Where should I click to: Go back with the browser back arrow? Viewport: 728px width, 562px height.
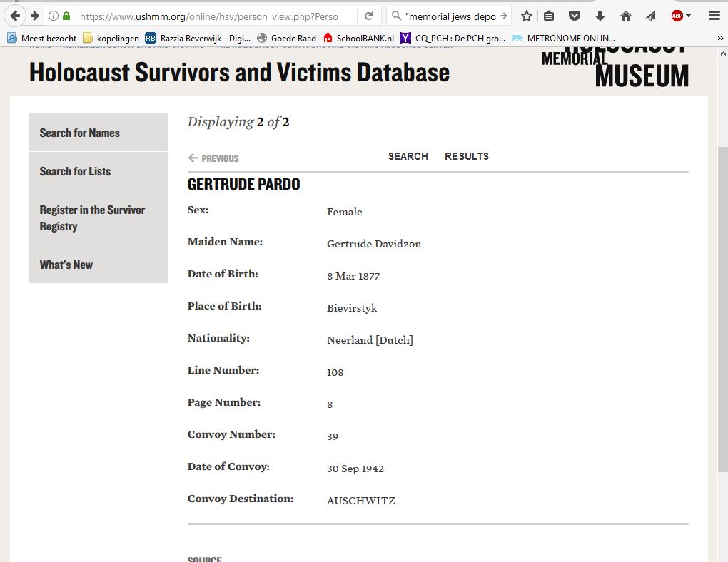[15, 16]
